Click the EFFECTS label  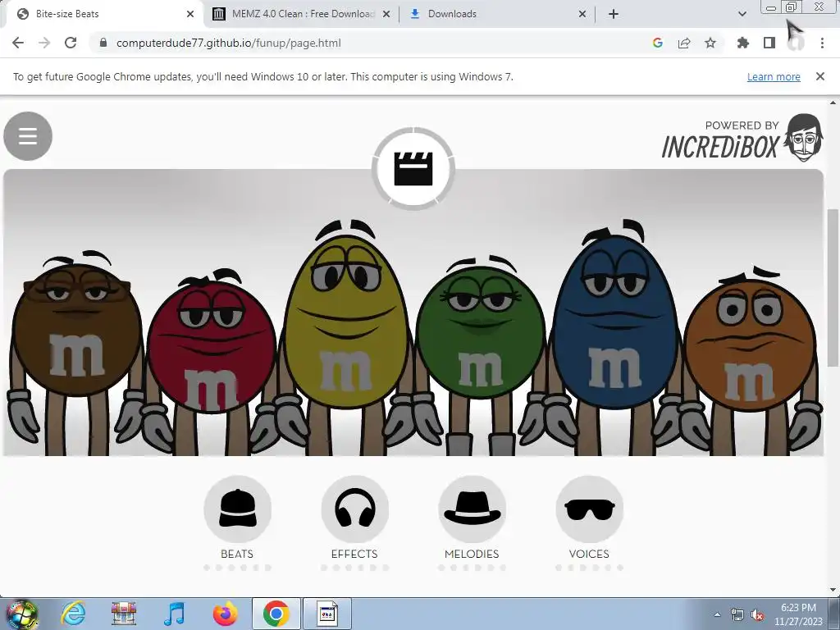coord(354,554)
